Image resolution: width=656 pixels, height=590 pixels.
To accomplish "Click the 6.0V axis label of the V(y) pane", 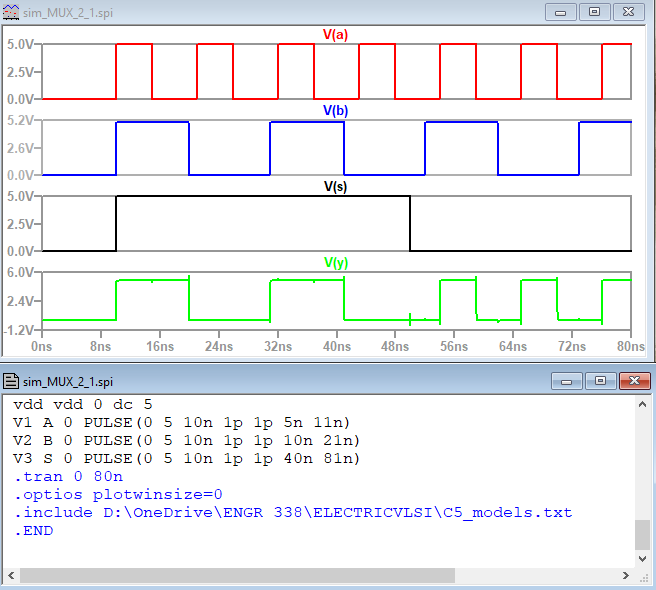I will pos(20,272).
